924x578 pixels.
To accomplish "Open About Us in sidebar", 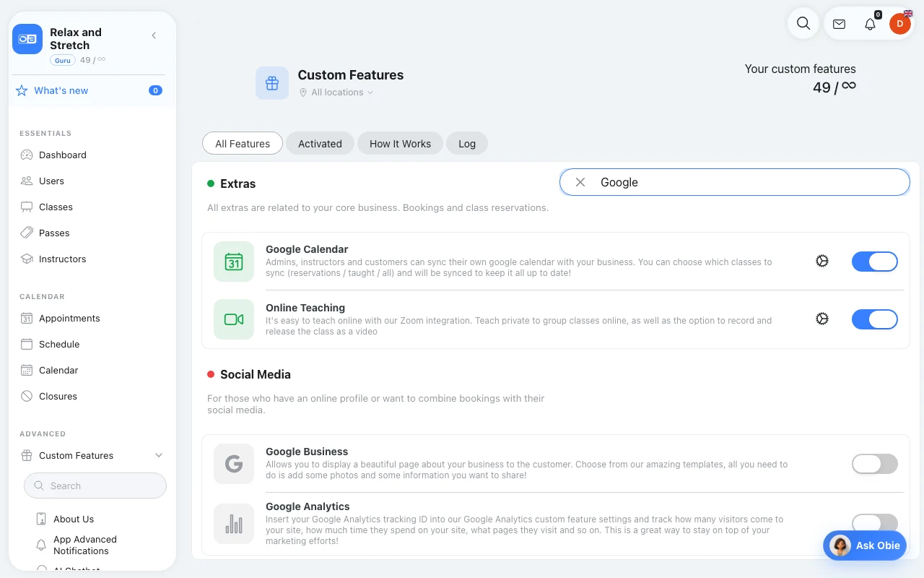I will click(74, 519).
